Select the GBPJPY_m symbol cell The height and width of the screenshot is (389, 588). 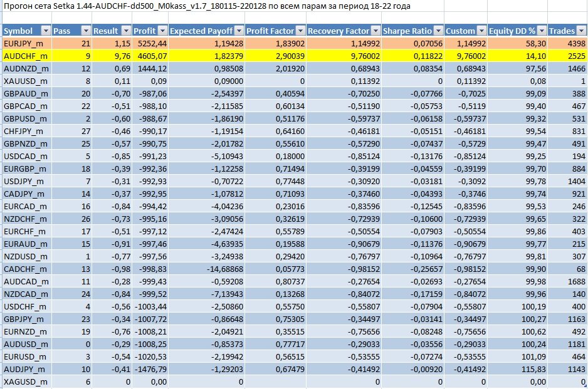pos(27,319)
